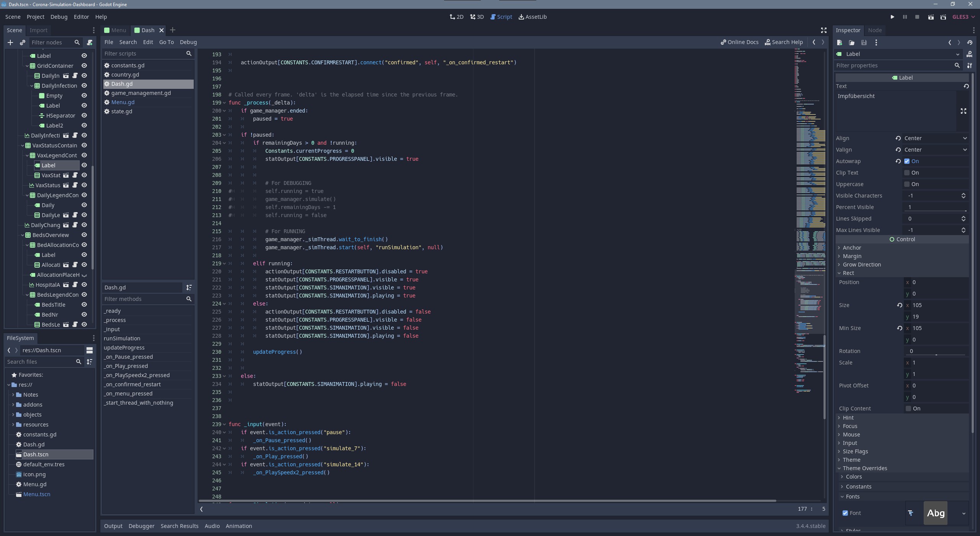Create a new resource in Inspector
This screenshot has width=980, height=536.
[840, 42]
